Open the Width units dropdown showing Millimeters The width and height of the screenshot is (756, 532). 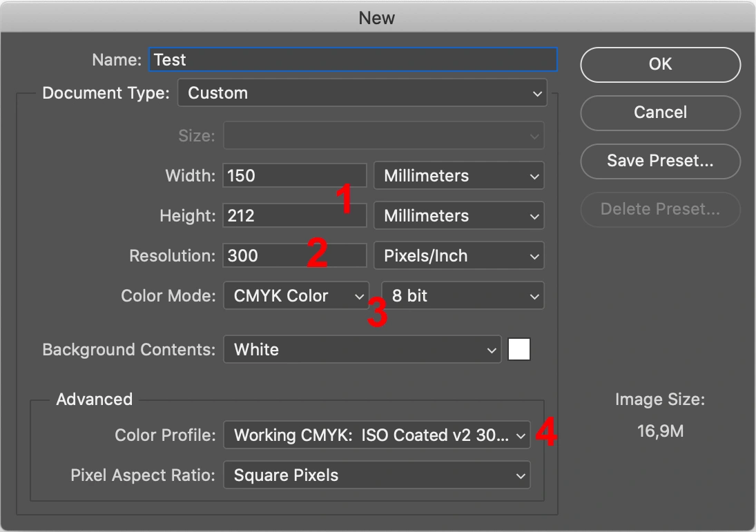458,175
